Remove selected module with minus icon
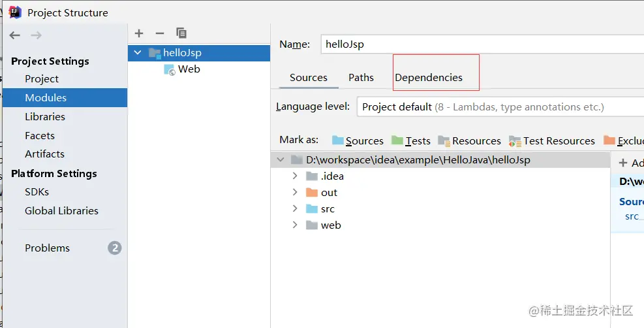 coord(160,33)
